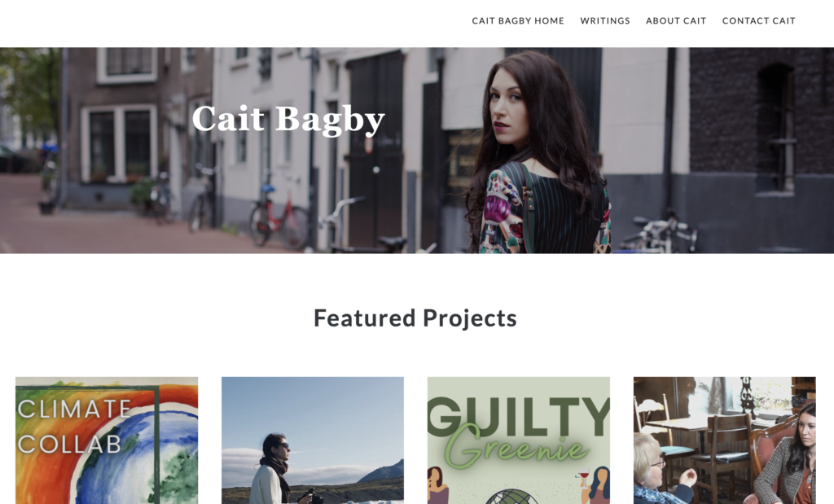Open the project photo of woman by mountains
This screenshot has height=504, width=834.
312,440
